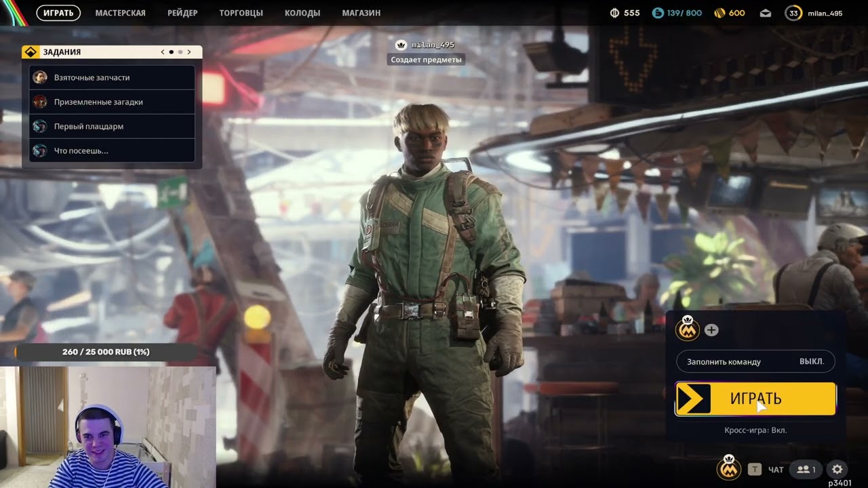This screenshot has width=868, height=488.
Task: Open the quest Первый плацдарм
Action: pyautogui.click(x=113, y=126)
